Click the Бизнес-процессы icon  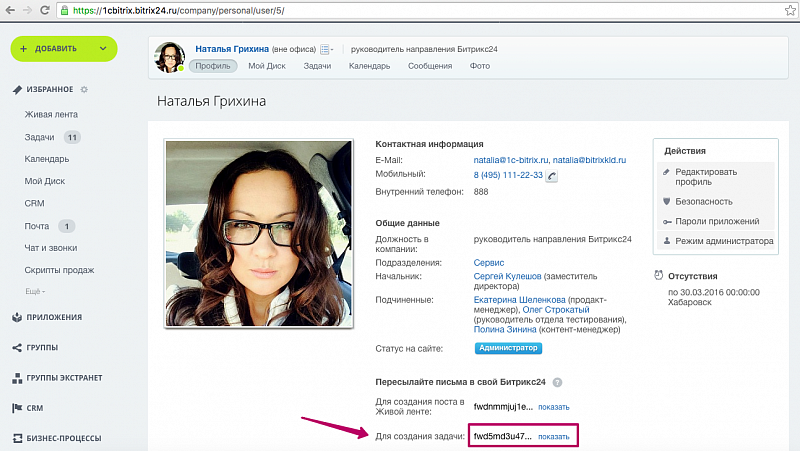17,438
